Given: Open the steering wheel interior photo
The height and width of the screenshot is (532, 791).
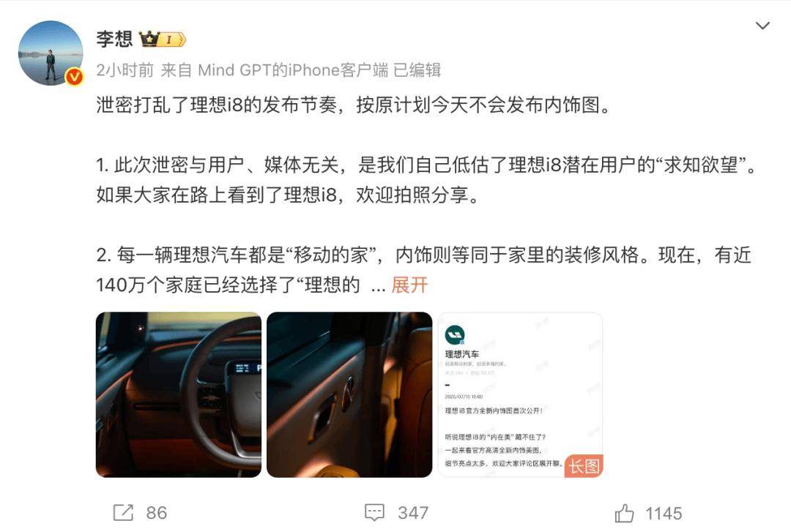Looking at the screenshot, I should pyautogui.click(x=179, y=395).
